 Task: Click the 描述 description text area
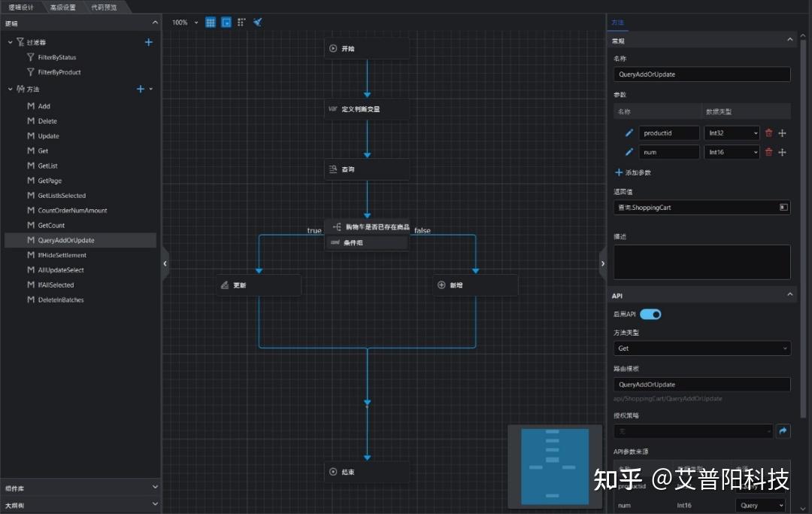(x=701, y=262)
